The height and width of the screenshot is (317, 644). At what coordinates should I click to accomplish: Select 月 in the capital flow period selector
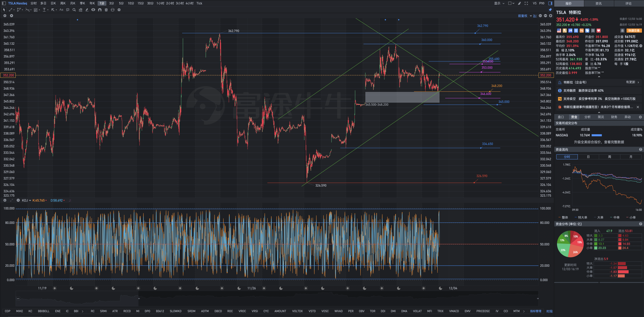coord(631,157)
